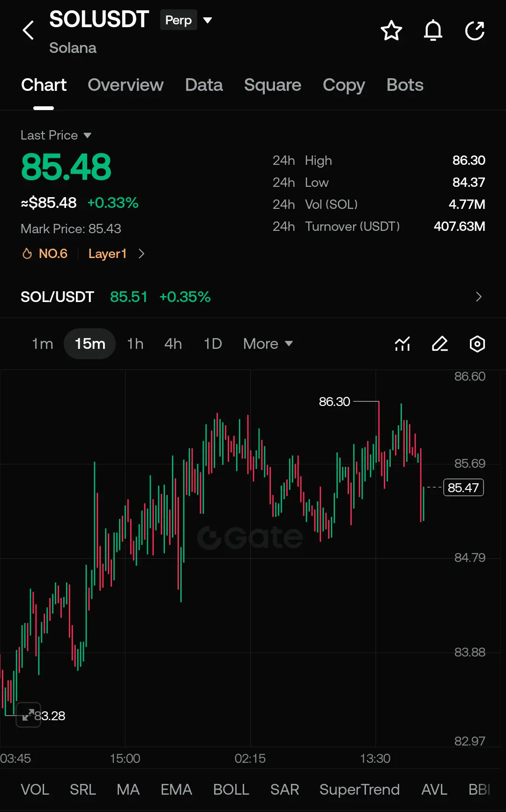This screenshot has height=812, width=506.
Task: Tap the 86.30 high marker on chart
Action: coord(335,402)
